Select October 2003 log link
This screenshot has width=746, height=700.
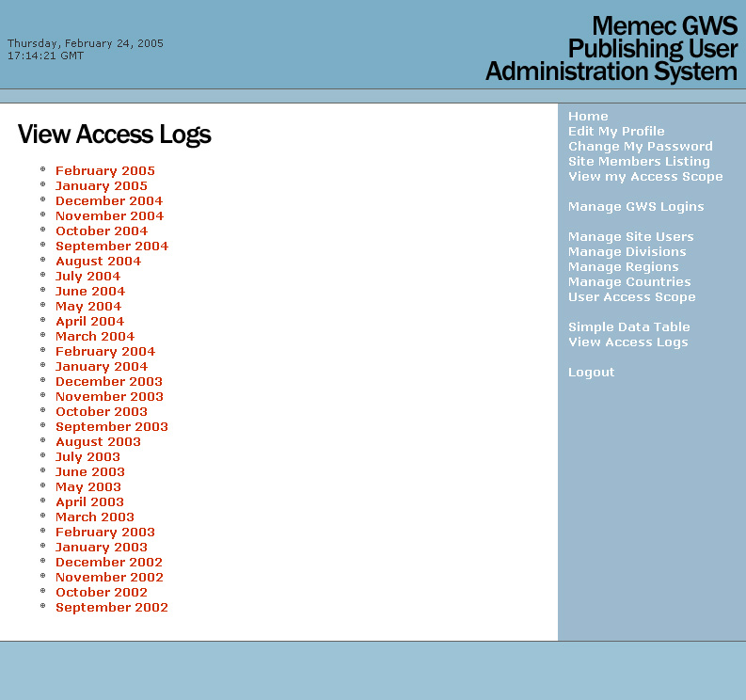102,411
